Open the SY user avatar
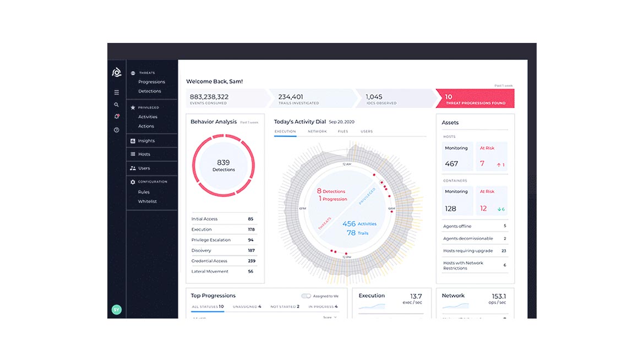Screen dimensions: 644x362 [117, 310]
